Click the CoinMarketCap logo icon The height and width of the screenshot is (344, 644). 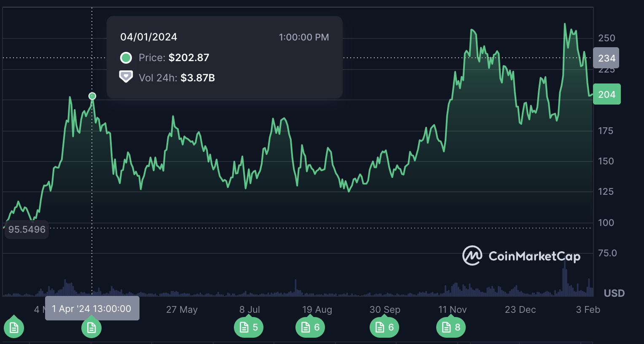point(472,255)
